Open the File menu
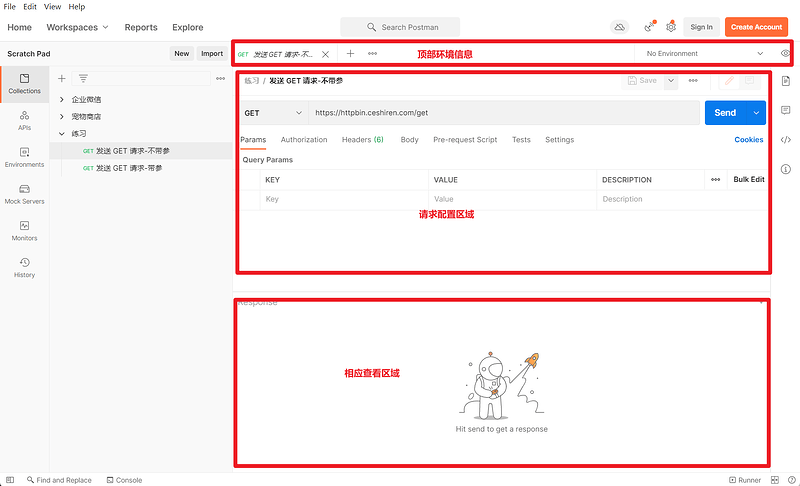Image resolution: width=800 pixels, height=486 pixels. tap(10, 7)
